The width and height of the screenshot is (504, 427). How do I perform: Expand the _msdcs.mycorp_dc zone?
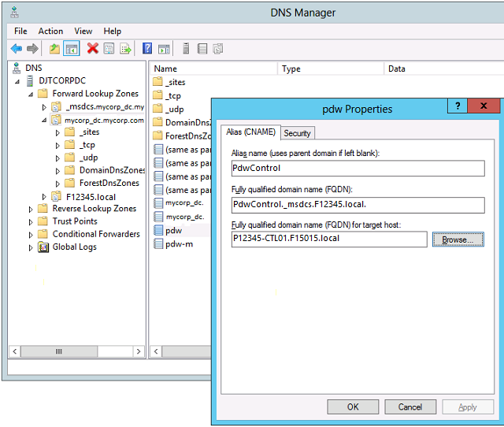click(x=44, y=107)
